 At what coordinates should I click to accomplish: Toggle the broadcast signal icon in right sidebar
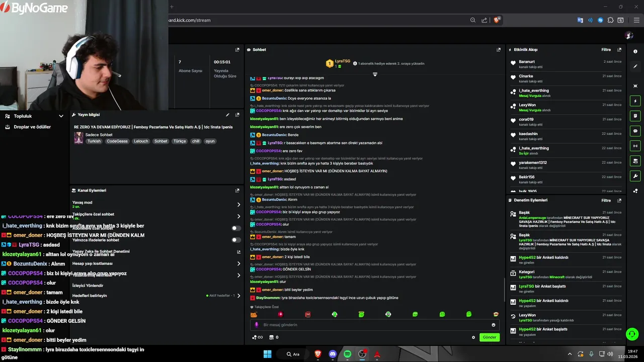click(635, 146)
